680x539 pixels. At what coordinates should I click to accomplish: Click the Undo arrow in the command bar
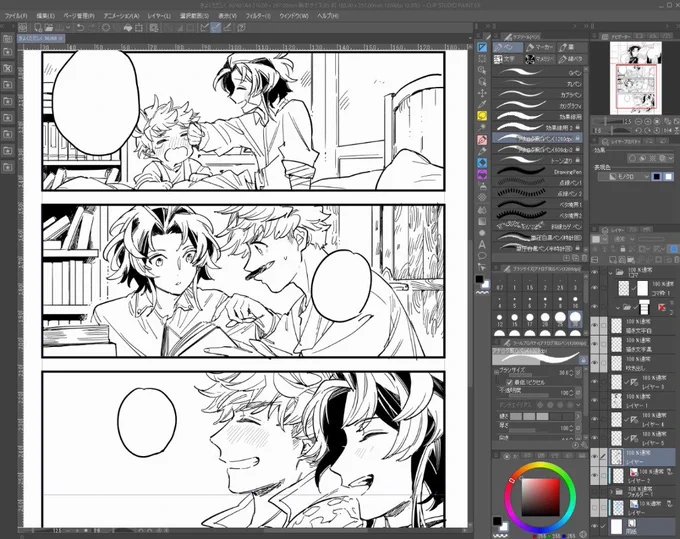[80, 28]
